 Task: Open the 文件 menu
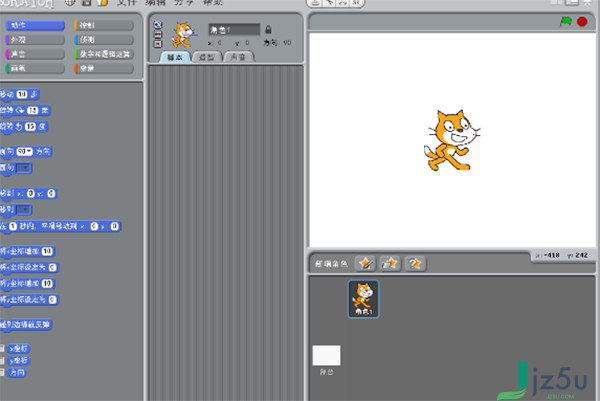point(126,3)
